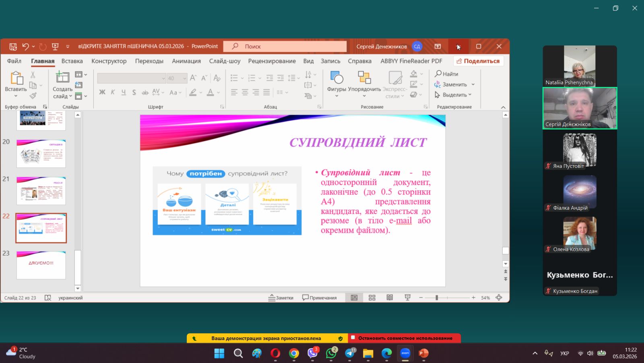The height and width of the screenshot is (363, 644).
Task: Click the Save icon in title bar
Action: [13, 47]
